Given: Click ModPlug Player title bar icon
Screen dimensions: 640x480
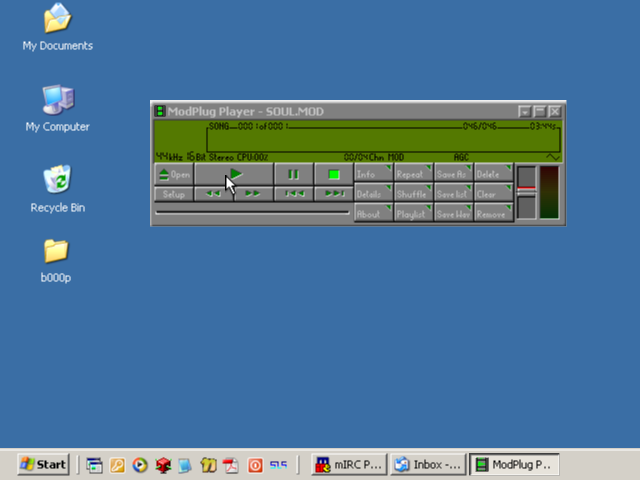Looking at the screenshot, I should [x=160, y=111].
